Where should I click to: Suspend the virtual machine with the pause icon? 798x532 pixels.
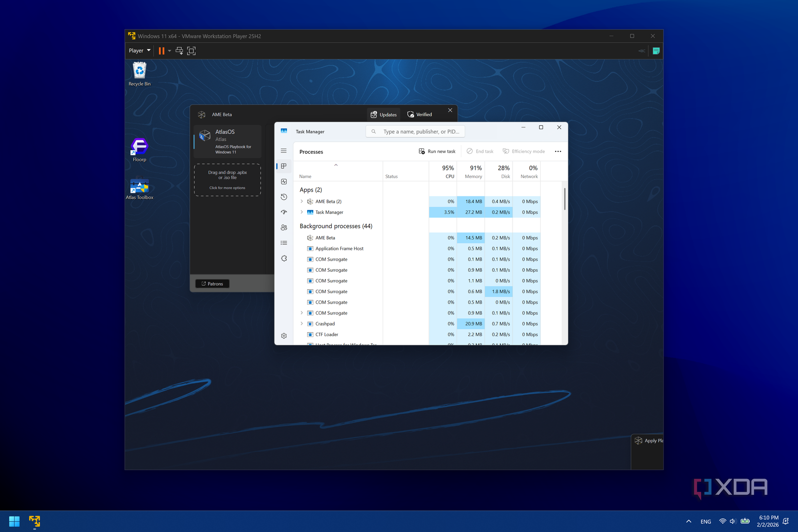[162, 50]
